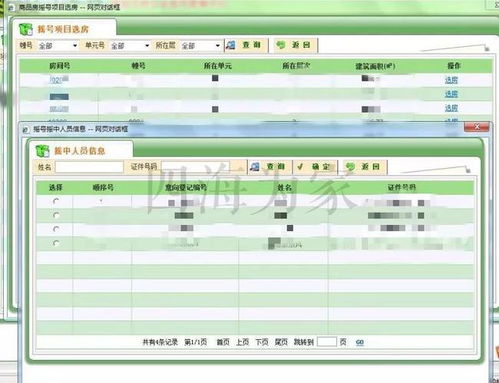Click the 操作 column header
499x383 pixels.
pos(454,66)
